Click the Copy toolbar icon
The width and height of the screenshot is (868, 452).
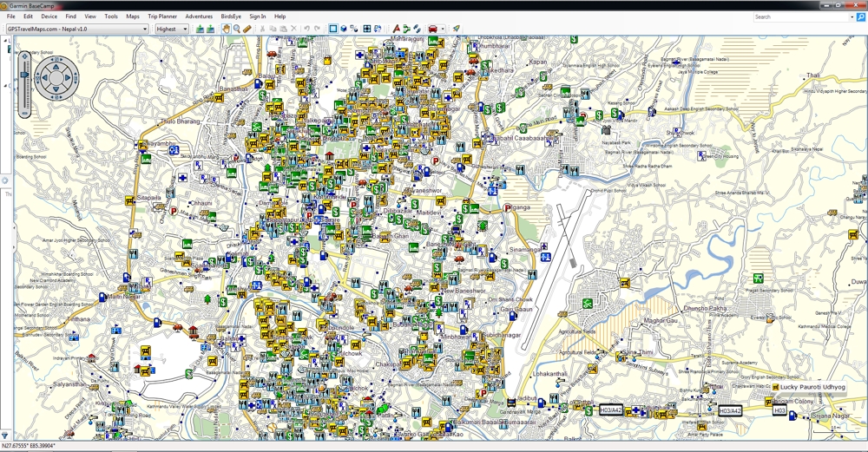click(x=273, y=29)
